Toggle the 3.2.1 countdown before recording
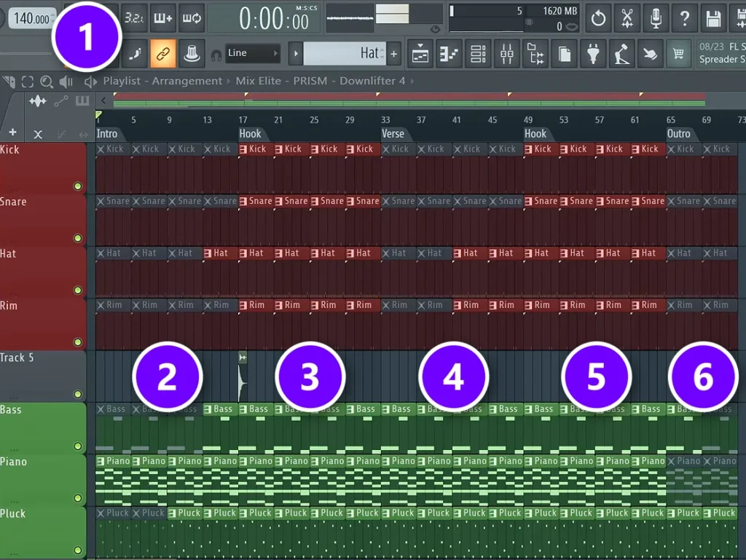This screenshot has height=560, width=746. (x=134, y=18)
